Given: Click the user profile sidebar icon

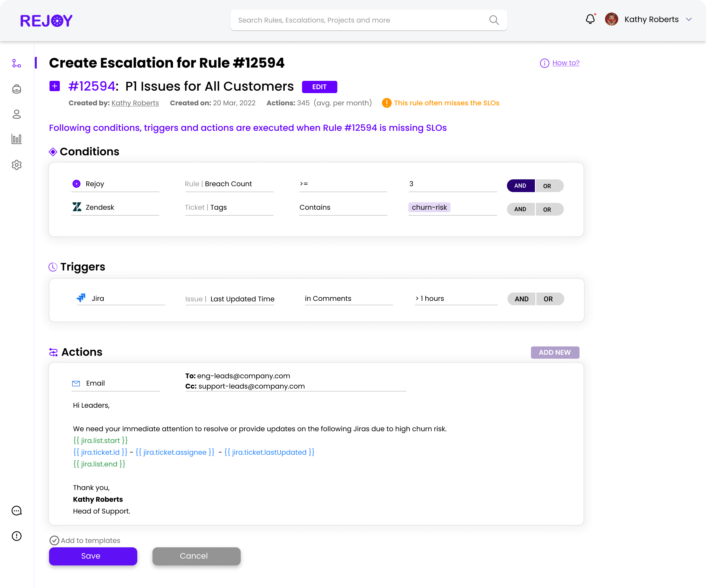Looking at the screenshot, I should click(16, 114).
